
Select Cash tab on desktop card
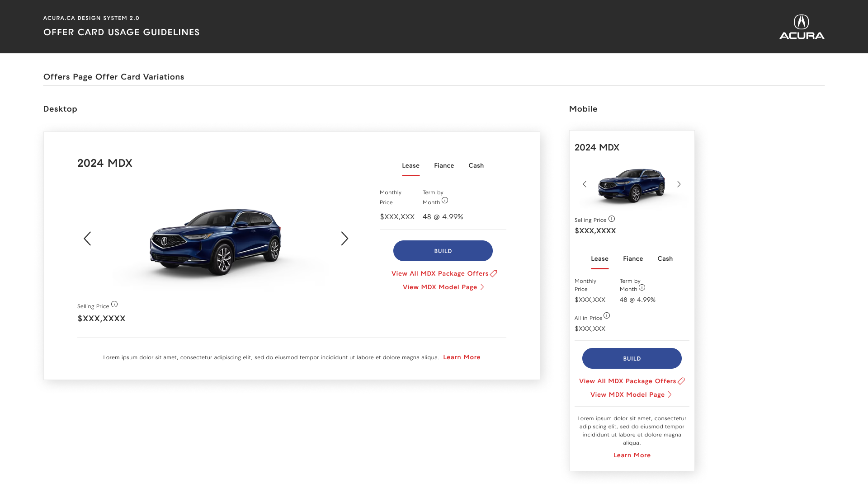[x=476, y=166]
